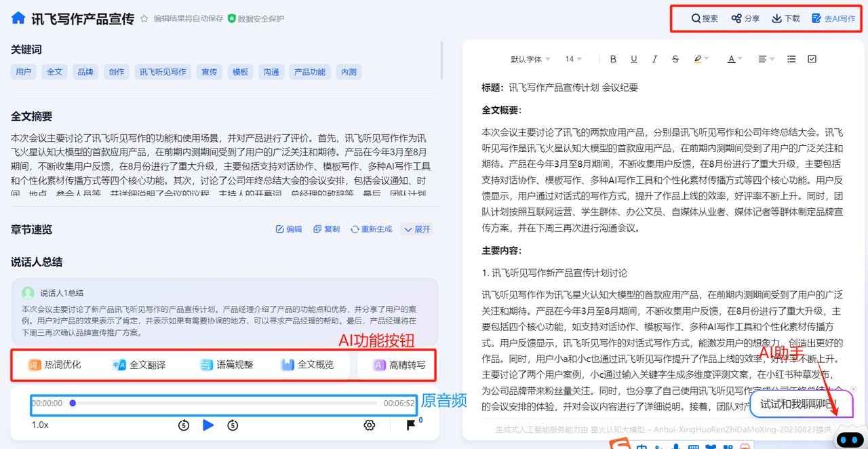Apply 语篇规整 discourse tidy-up
The width and height of the screenshot is (868, 449).
point(226,365)
